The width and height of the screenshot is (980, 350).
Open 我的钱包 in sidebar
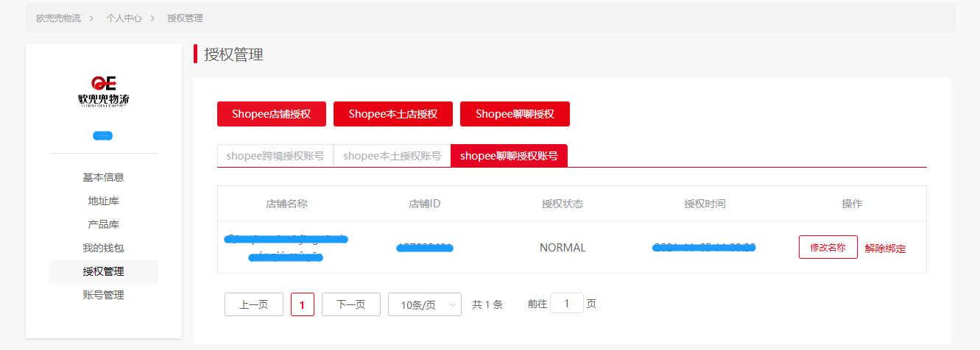(x=104, y=248)
